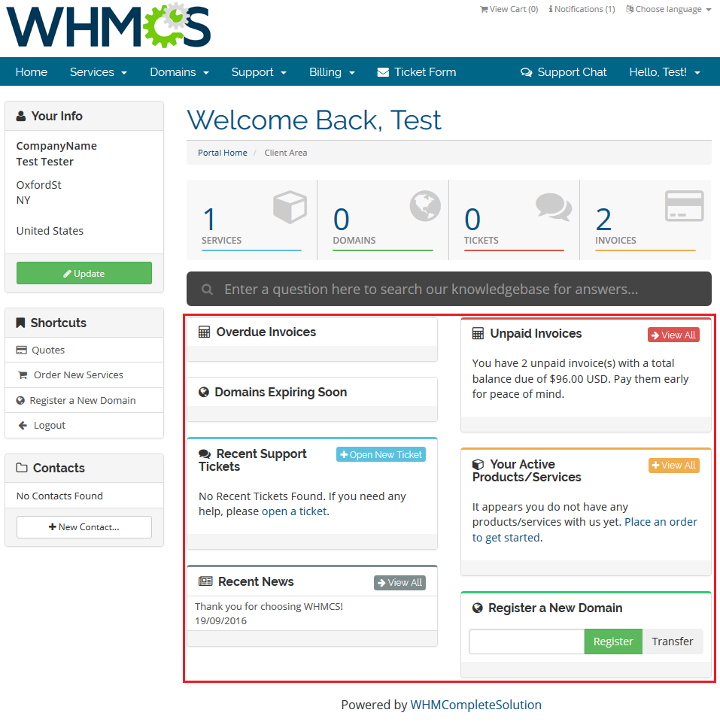Open the Hello, Test! account dropdown
This screenshot has height=728, width=720.
click(x=665, y=72)
